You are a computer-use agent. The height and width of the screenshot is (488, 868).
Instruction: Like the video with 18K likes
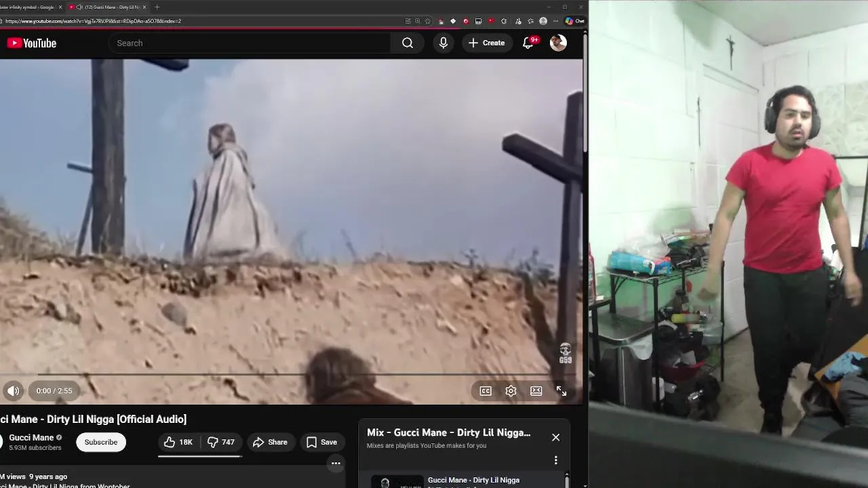click(178, 442)
